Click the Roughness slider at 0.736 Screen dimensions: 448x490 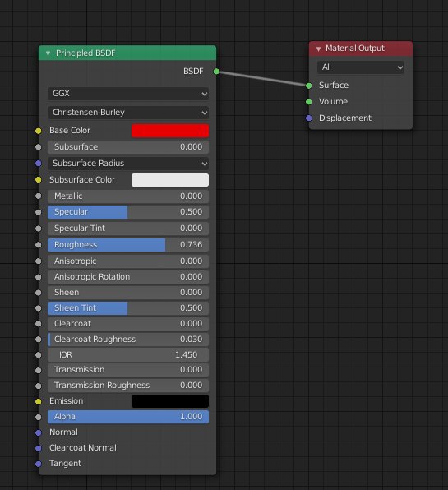[128, 245]
